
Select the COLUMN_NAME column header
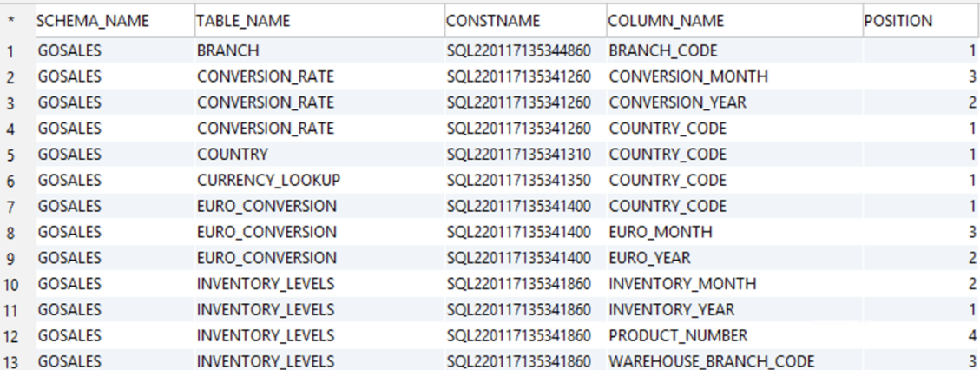pos(734,21)
